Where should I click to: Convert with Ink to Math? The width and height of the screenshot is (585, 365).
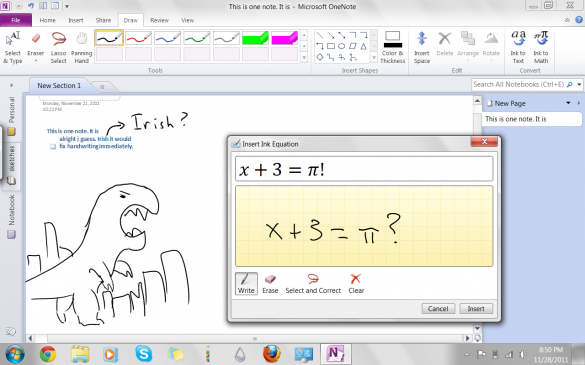tap(541, 47)
